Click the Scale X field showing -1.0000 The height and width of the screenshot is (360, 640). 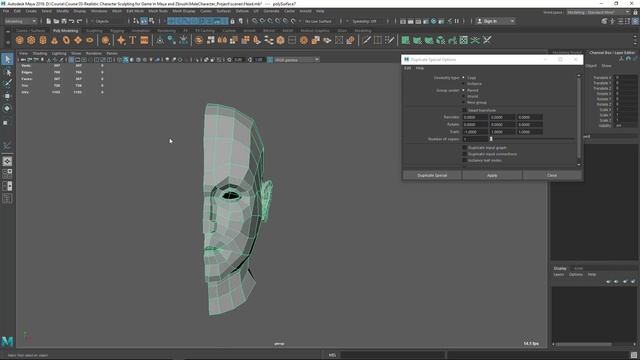[x=475, y=132]
